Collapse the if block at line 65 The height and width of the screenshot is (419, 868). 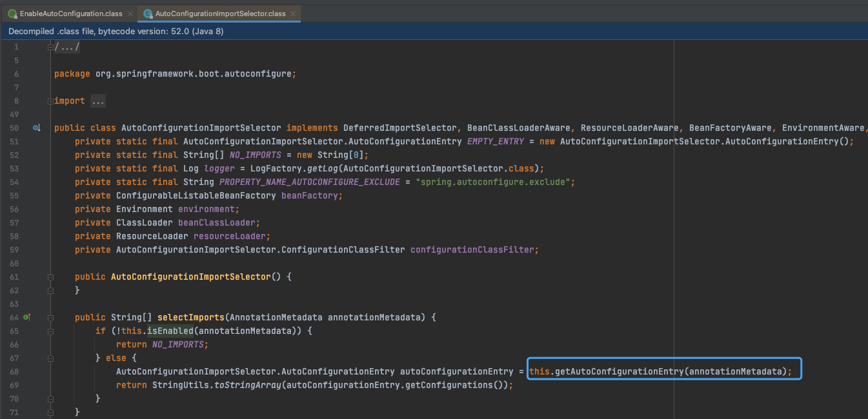(50, 331)
